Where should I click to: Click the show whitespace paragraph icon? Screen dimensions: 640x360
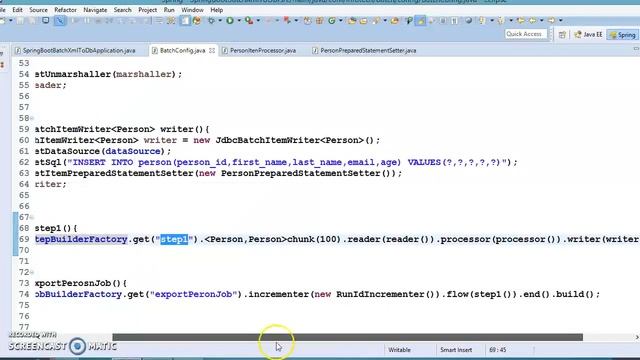click(454, 20)
